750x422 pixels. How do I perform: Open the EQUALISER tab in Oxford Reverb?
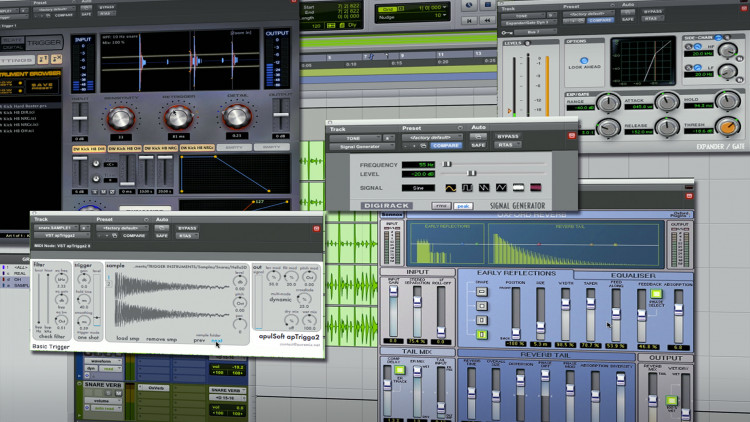pyautogui.click(x=633, y=276)
